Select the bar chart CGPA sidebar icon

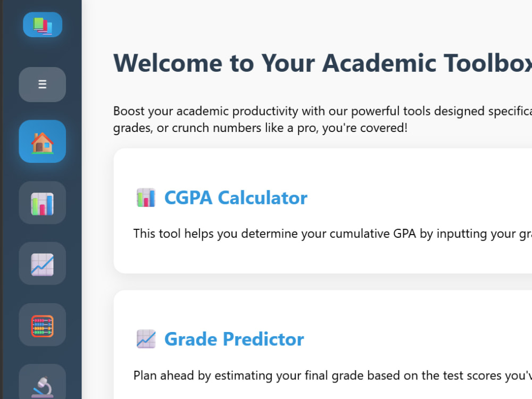(43, 203)
